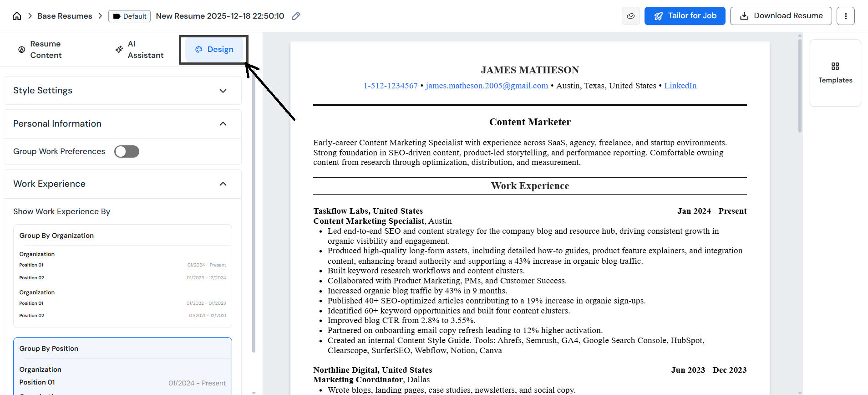Click the link icon button
Viewport: 868px width, 395px height.
point(630,16)
